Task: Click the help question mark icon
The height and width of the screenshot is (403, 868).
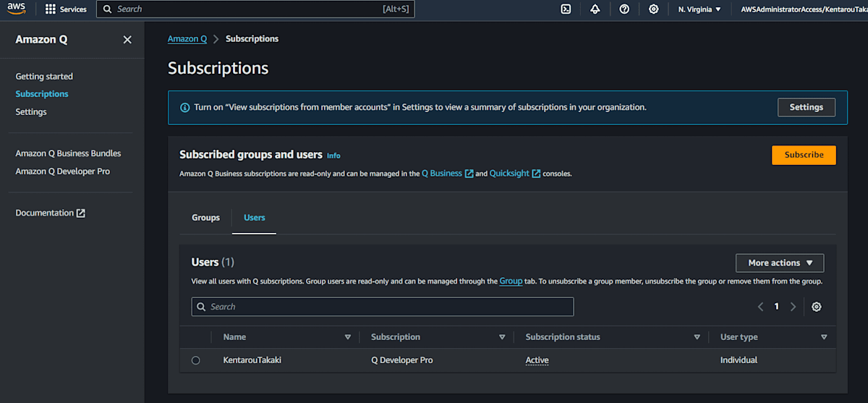Action: pos(624,9)
